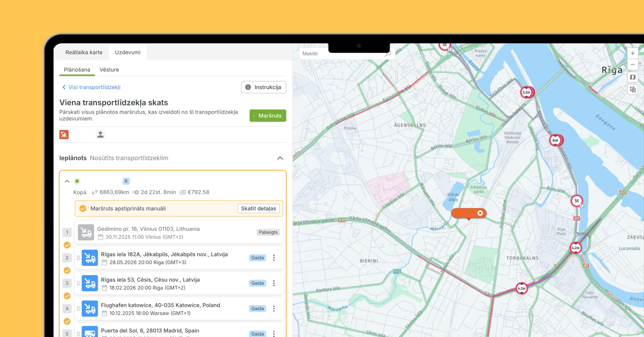
Task: Zoom out of the map
Action: click(x=633, y=65)
